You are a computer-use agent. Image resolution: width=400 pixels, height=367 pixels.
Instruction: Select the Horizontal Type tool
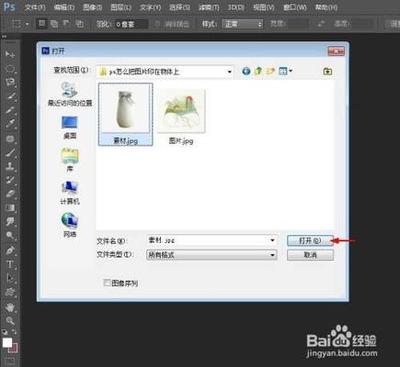pos(10,265)
